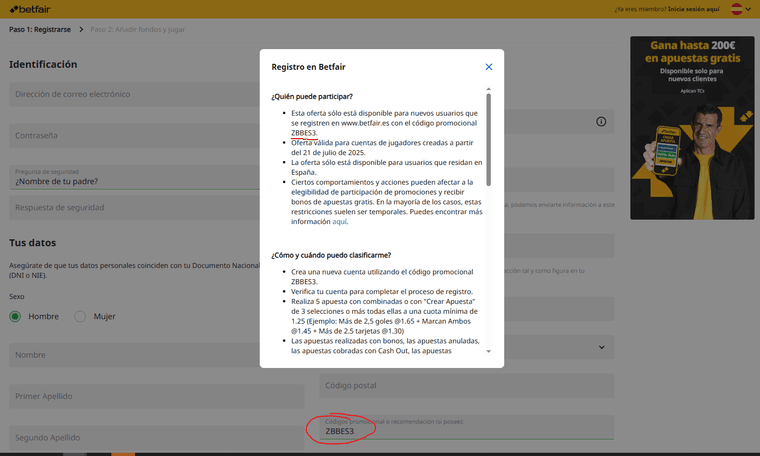Click the dialog scrollbar up arrow
This screenshot has width=760, height=456.
pyautogui.click(x=489, y=89)
